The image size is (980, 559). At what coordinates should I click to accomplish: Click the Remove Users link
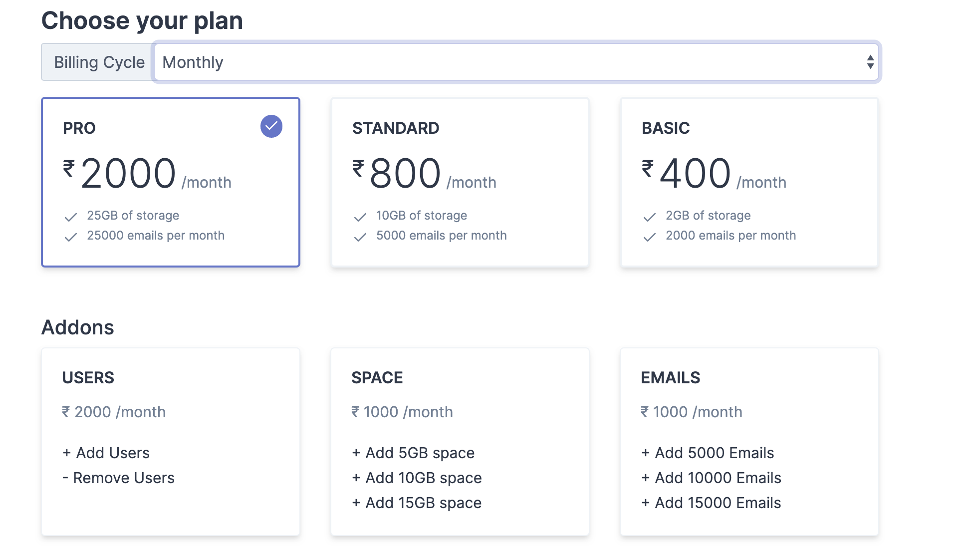click(119, 478)
